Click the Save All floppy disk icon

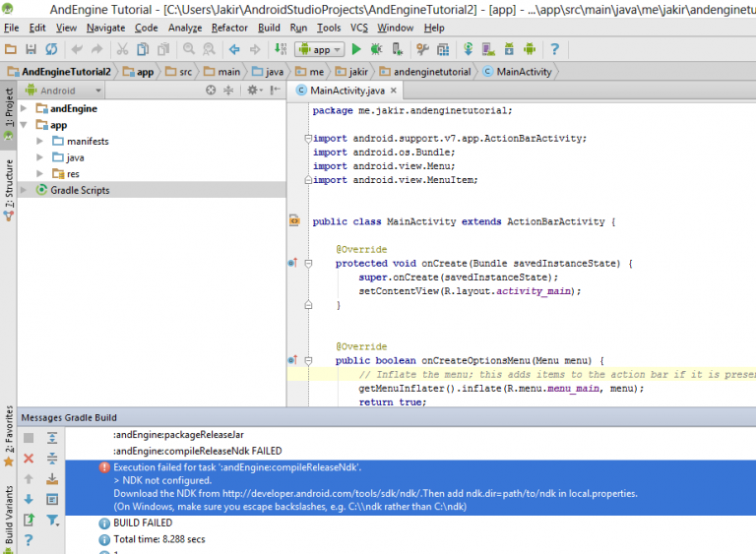point(30,49)
